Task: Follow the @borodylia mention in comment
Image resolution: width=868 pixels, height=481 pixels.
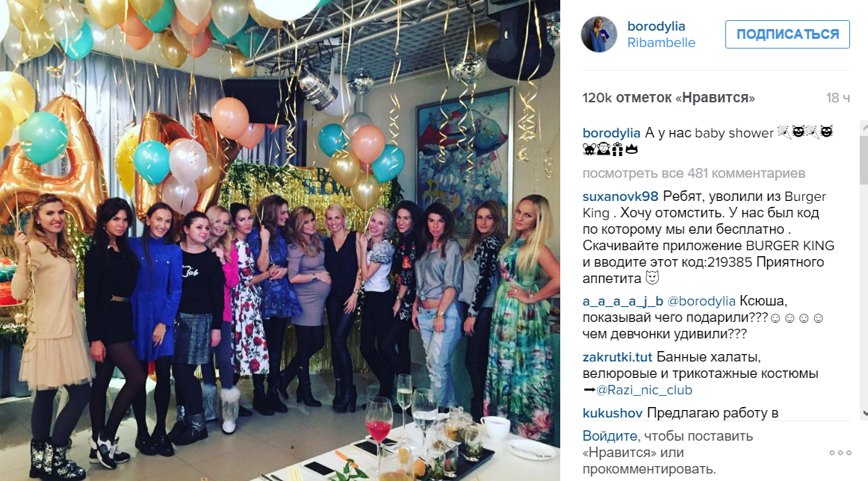Action: [x=701, y=301]
